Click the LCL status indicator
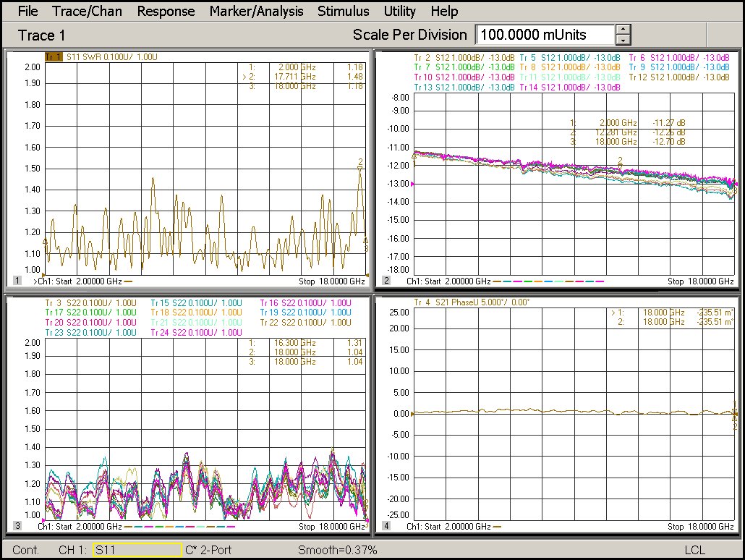 coord(694,550)
